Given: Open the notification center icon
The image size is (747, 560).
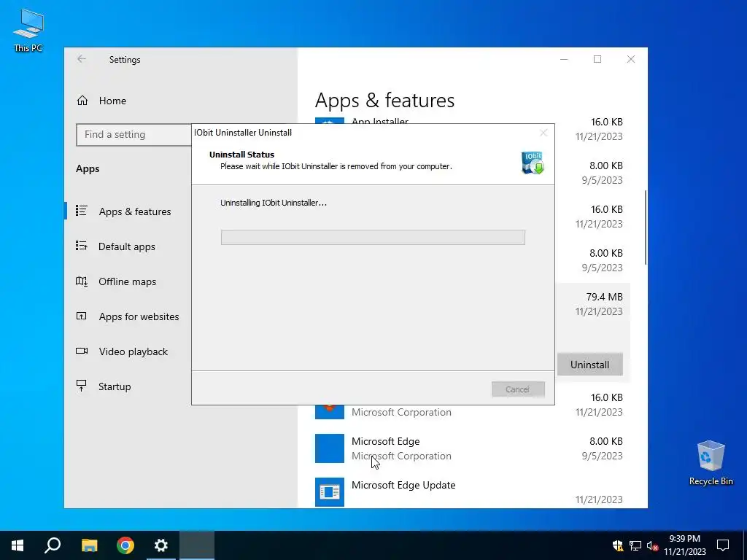Looking at the screenshot, I should (723, 545).
